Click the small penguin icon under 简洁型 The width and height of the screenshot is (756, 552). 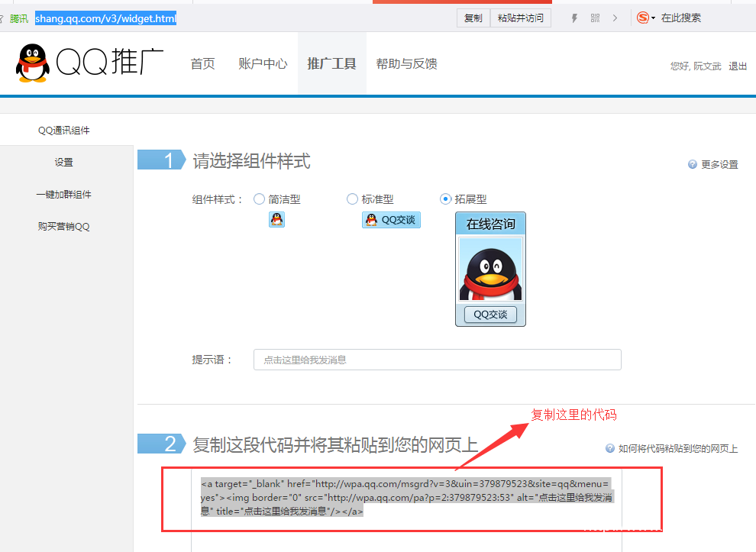click(x=276, y=219)
